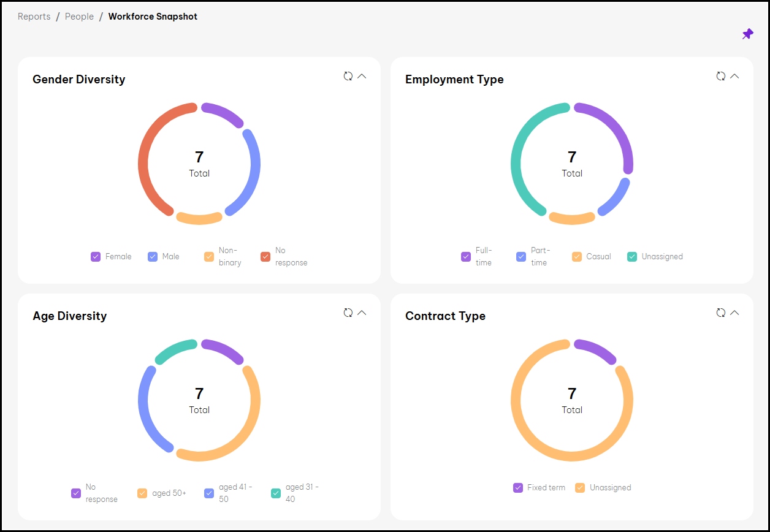The image size is (770, 532).
Task: Refresh the Gender Diversity chart
Action: tap(348, 76)
